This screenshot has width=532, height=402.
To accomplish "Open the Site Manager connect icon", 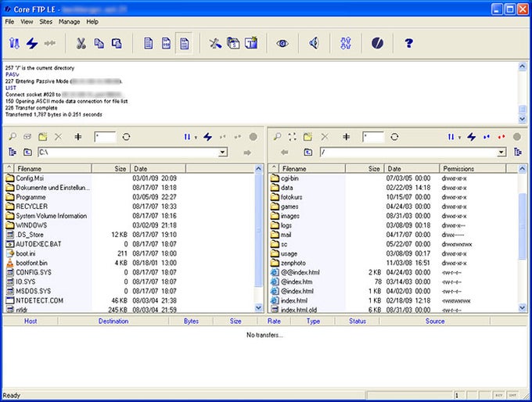I will click(14, 44).
